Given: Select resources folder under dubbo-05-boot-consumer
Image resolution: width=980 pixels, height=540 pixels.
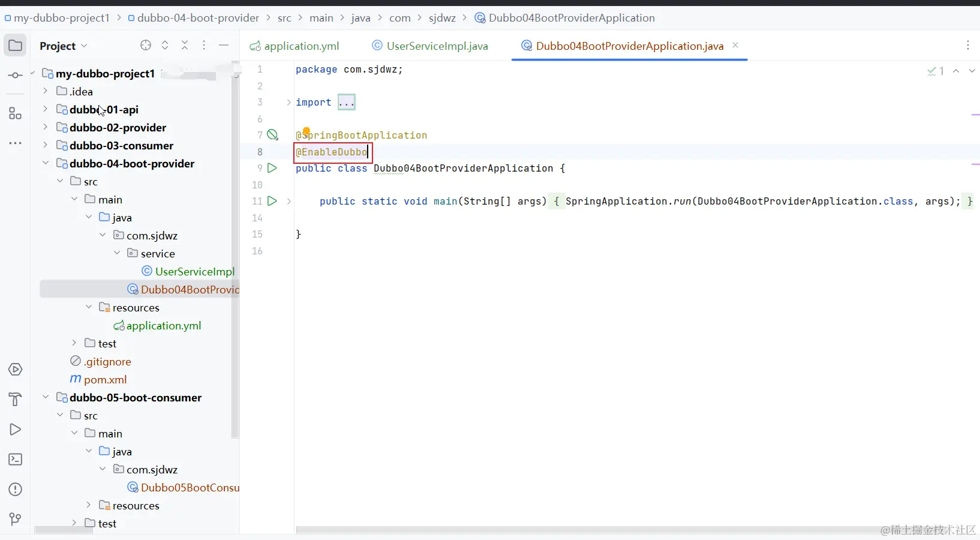Looking at the screenshot, I should (130, 505).
